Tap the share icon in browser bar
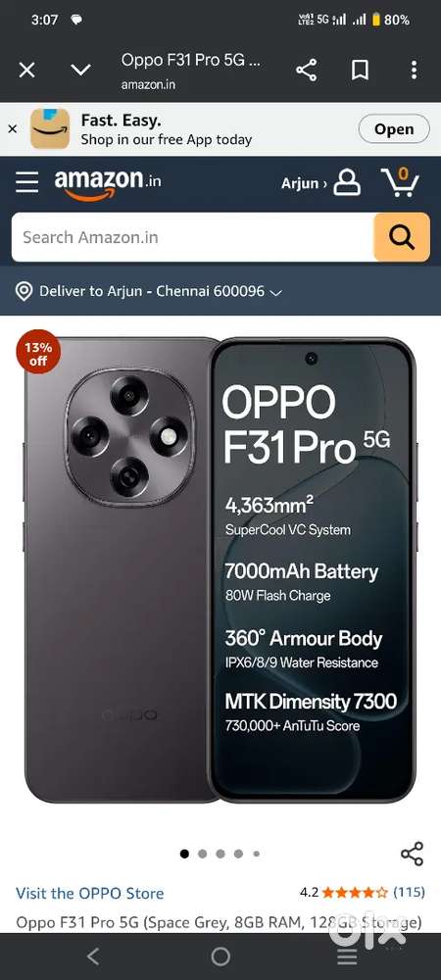Image resolution: width=441 pixels, height=980 pixels. click(x=306, y=70)
